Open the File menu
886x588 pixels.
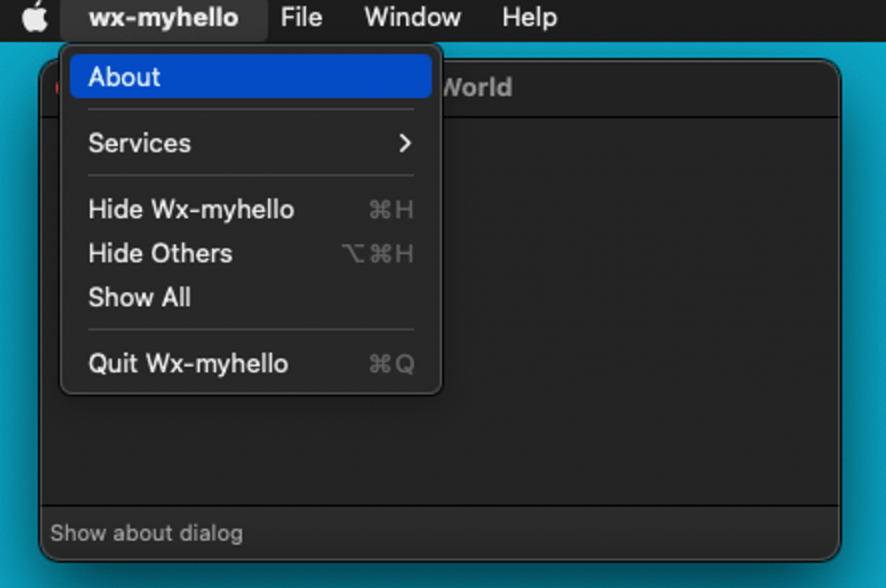(x=301, y=17)
